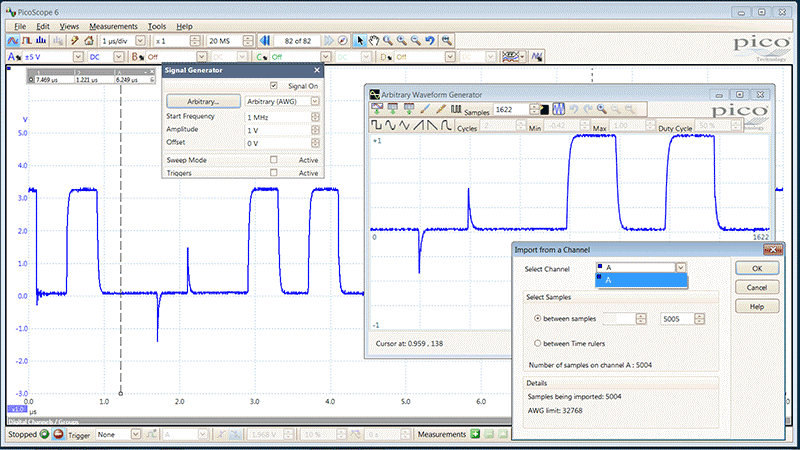Image resolution: width=800 pixels, height=450 pixels.
Task: Select the between Time rulers option
Action: click(x=539, y=343)
